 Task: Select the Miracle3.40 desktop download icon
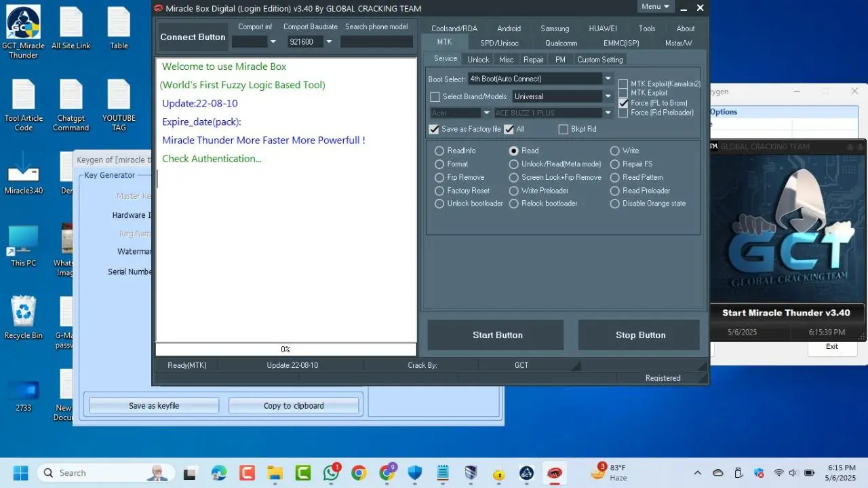point(23,174)
